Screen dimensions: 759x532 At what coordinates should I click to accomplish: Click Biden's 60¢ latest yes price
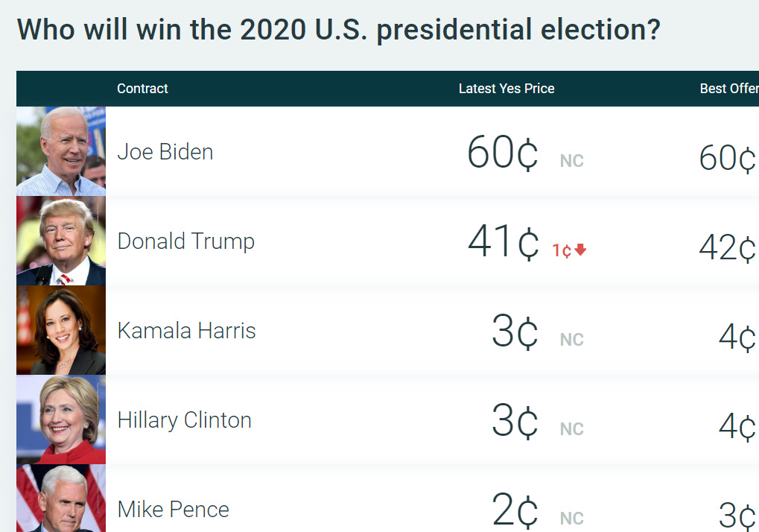pyautogui.click(x=501, y=151)
